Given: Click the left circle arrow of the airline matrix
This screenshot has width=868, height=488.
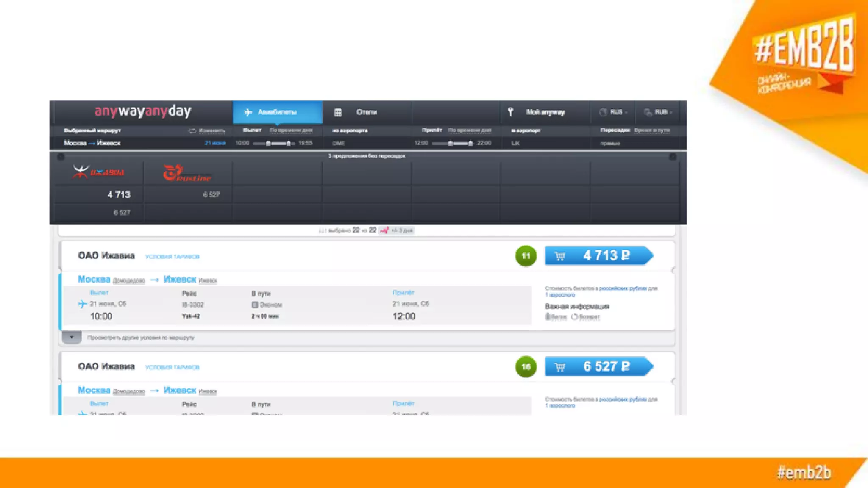Looking at the screenshot, I should tap(61, 157).
